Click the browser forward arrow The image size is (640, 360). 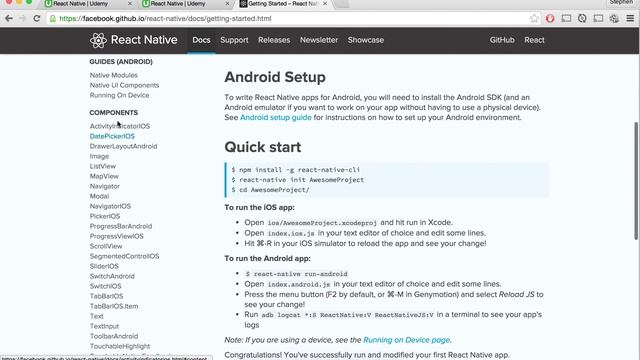pos(22,18)
